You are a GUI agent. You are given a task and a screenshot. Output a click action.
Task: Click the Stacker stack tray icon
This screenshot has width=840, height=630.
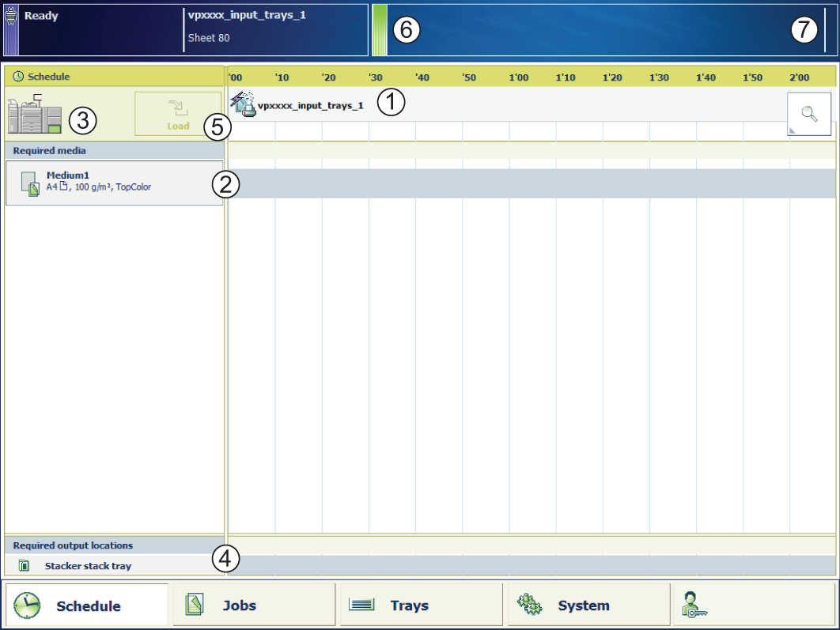tap(24, 566)
